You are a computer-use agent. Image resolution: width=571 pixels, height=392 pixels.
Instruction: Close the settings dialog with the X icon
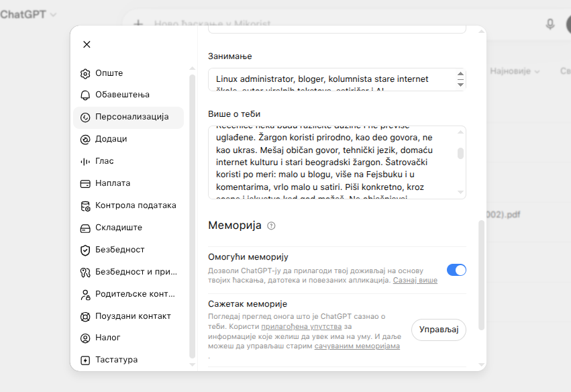point(87,44)
